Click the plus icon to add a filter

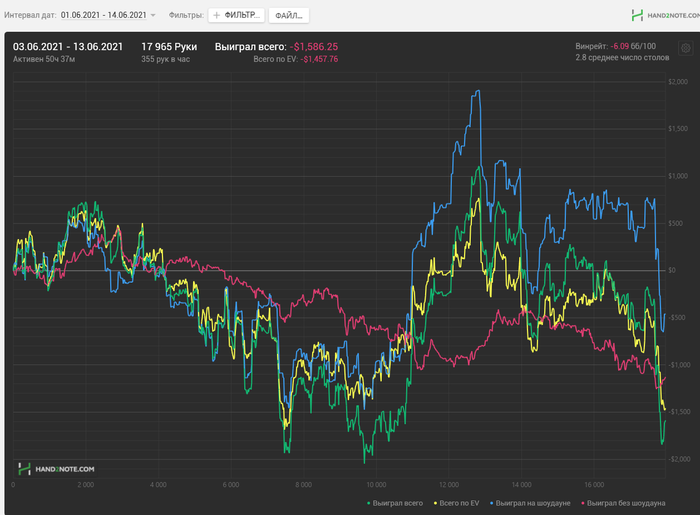point(217,16)
